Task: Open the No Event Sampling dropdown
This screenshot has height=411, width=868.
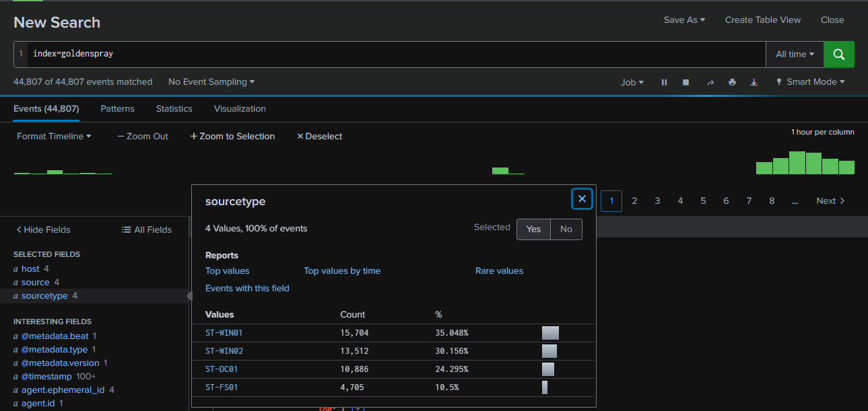Action: [x=211, y=82]
